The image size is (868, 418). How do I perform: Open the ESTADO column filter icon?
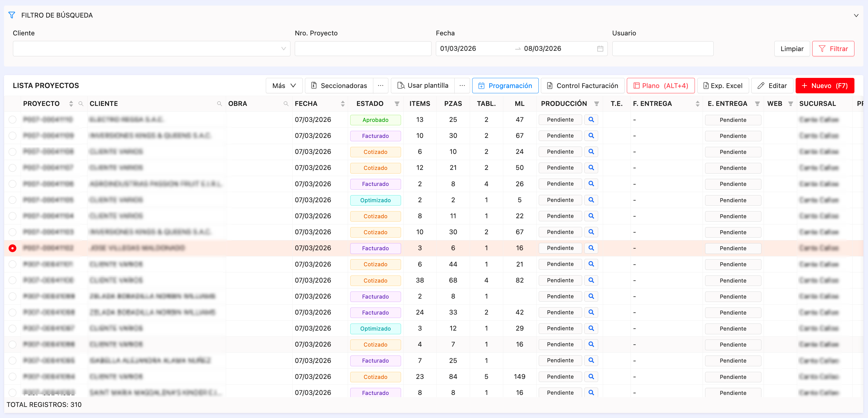[x=397, y=104]
